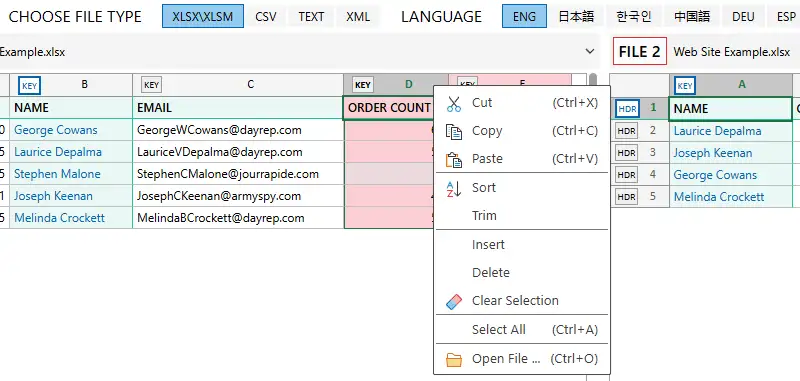Click MelindaBCrockett@dayrep.com cell

point(238,218)
